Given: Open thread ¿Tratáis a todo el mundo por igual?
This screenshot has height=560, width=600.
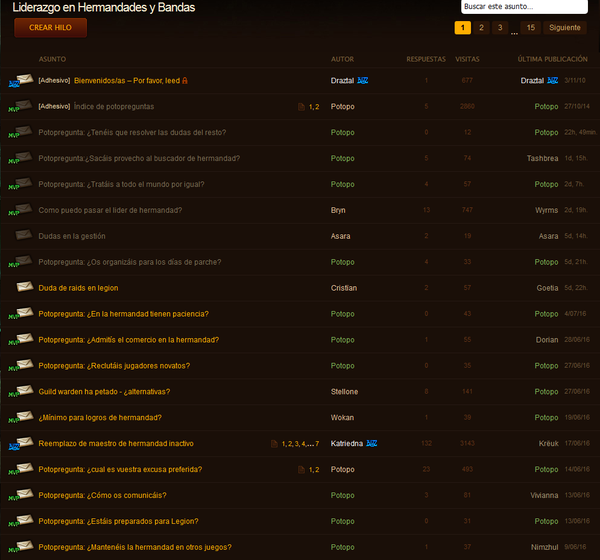Looking at the screenshot, I should point(121,184).
